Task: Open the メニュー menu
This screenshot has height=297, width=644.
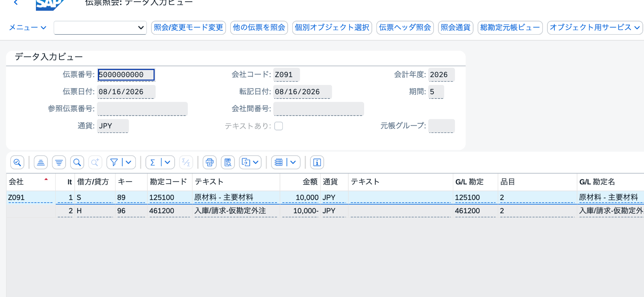Action: point(28,28)
